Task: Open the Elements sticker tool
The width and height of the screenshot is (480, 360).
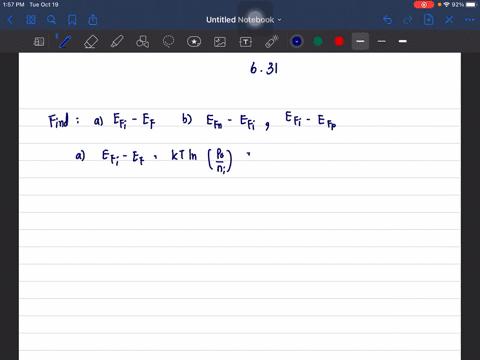Action: 194,42
